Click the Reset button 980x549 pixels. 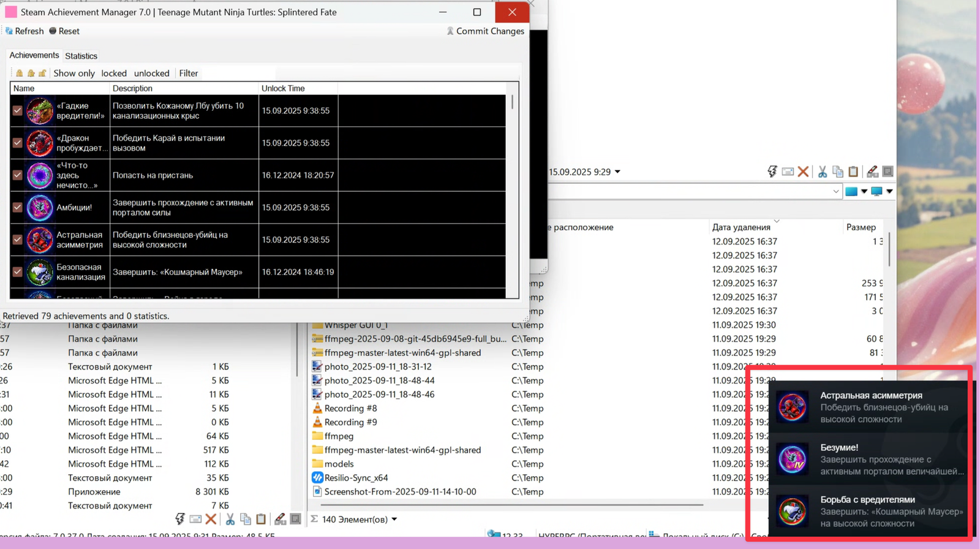pyautogui.click(x=64, y=31)
